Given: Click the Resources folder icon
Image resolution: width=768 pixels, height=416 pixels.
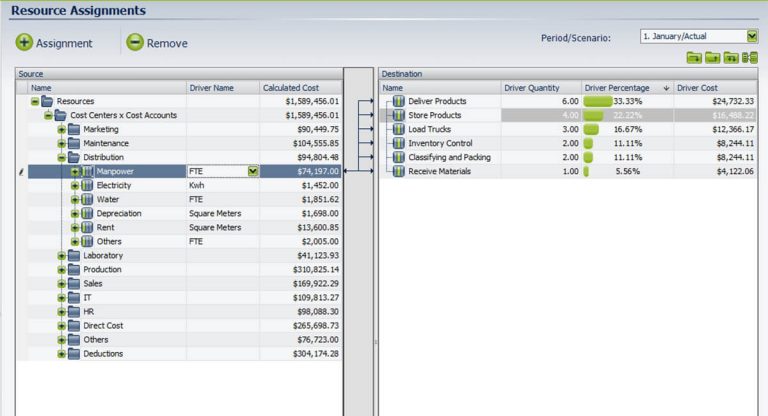Looking at the screenshot, I should (47, 101).
